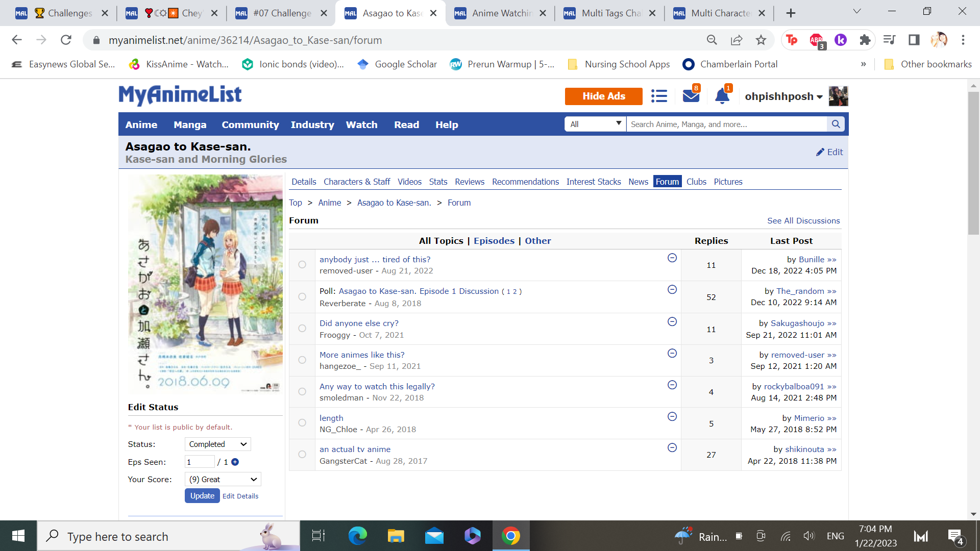Switch to the Reviews tab
This screenshot has height=551, width=980.
click(x=470, y=182)
